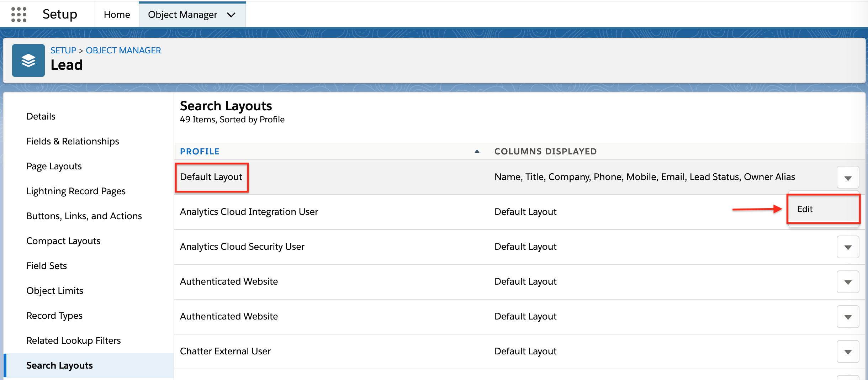Open Record Types section
Screen dimensions: 868x380
(54, 316)
